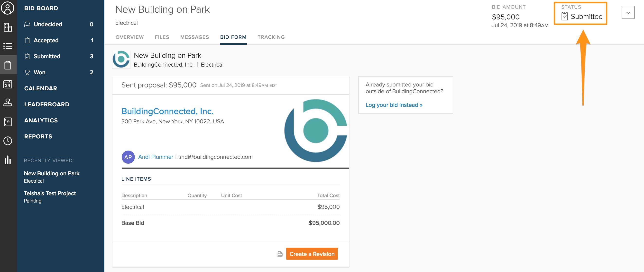The height and width of the screenshot is (272, 644).
Task: Open the address book icon in sidebar
Action: (8, 122)
